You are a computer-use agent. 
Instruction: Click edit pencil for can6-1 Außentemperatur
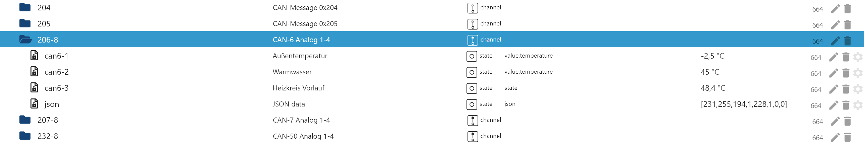tap(833, 57)
